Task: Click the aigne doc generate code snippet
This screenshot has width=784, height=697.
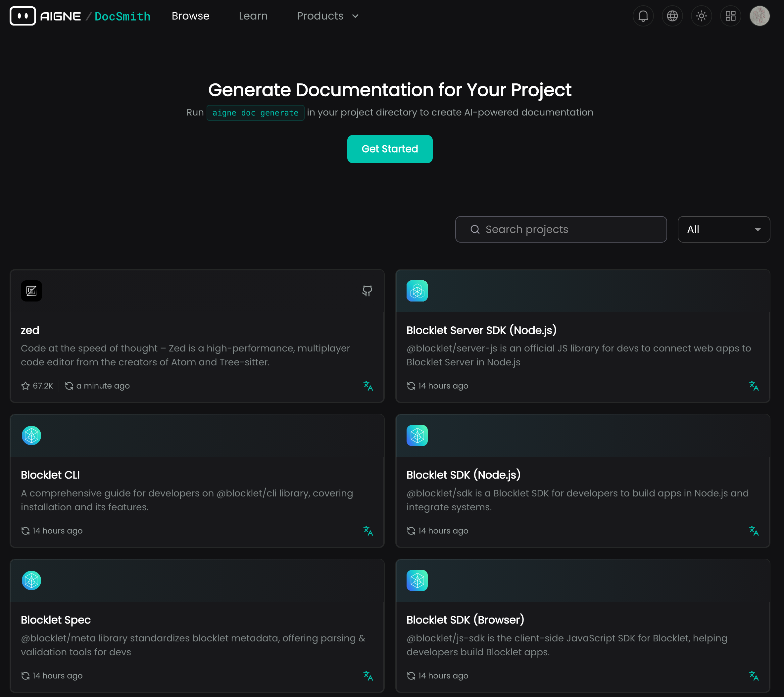Action: tap(255, 113)
